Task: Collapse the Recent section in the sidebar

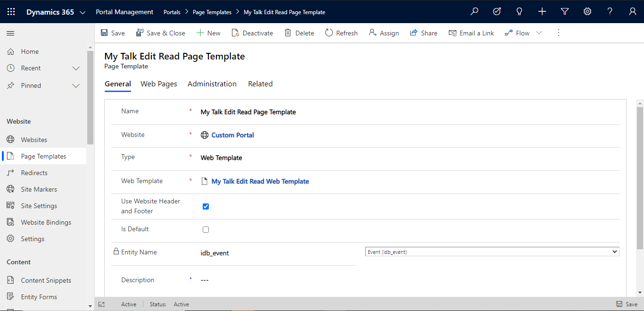Action: 75,68
